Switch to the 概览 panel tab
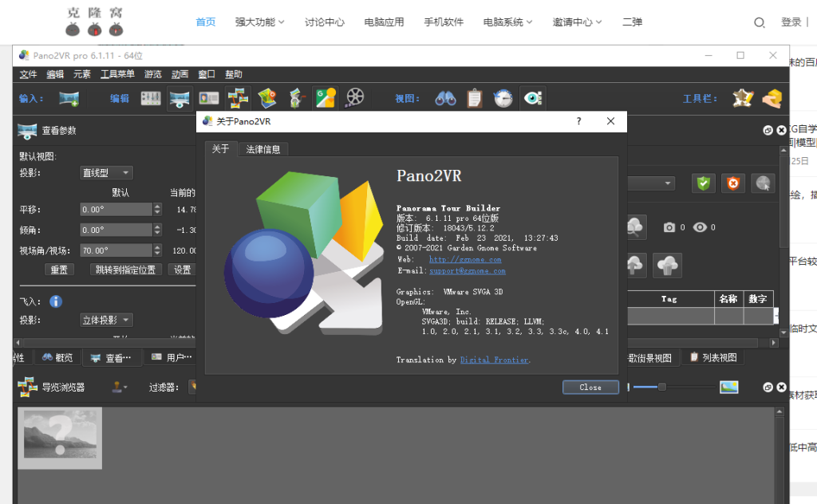This screenshot has height=504, width=817. 57,357
